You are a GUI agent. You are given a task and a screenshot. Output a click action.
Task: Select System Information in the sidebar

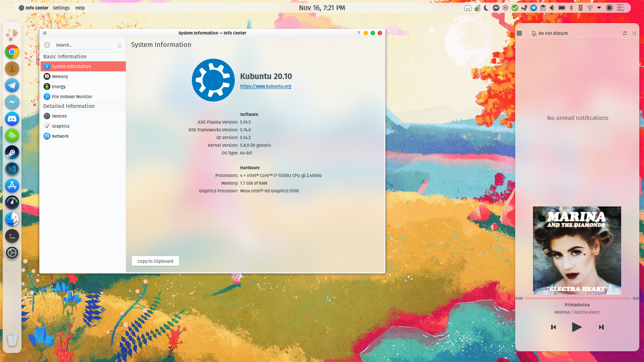(83, 66)
